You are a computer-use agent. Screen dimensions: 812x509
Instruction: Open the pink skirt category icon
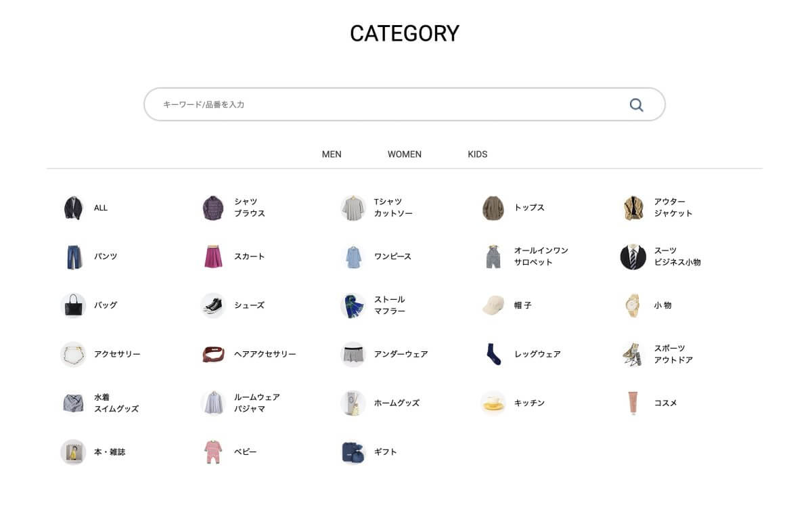click(x=213, y=257)
